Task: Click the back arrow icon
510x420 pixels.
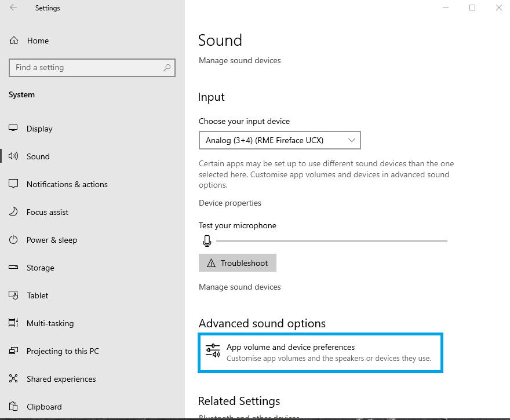Action: pos(13,8)
